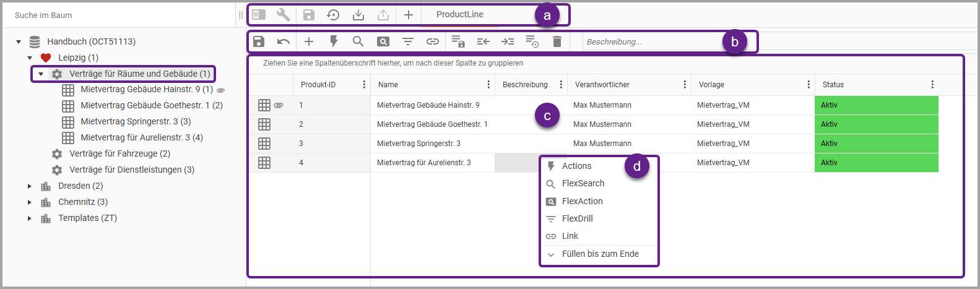This screenshot has height=289, width=980.
Task: Click the restore history icon in top toolbar
Action: coord(333,15)
